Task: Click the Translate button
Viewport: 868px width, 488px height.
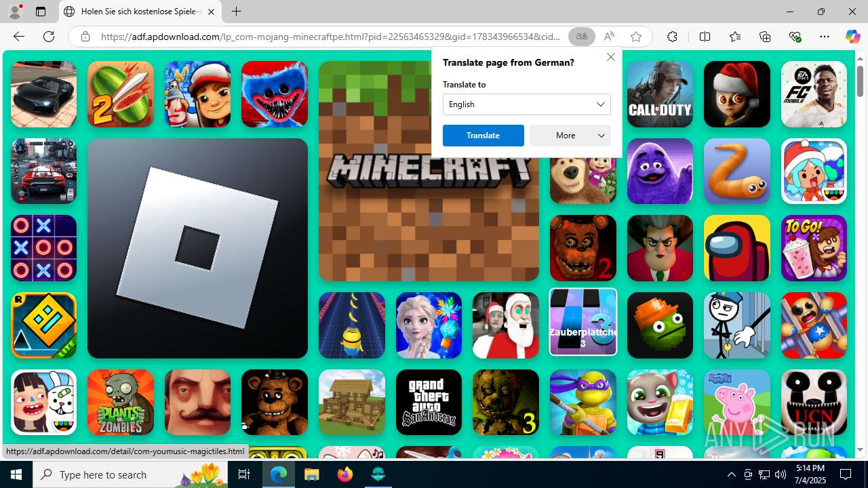Action: click(484, 136)
